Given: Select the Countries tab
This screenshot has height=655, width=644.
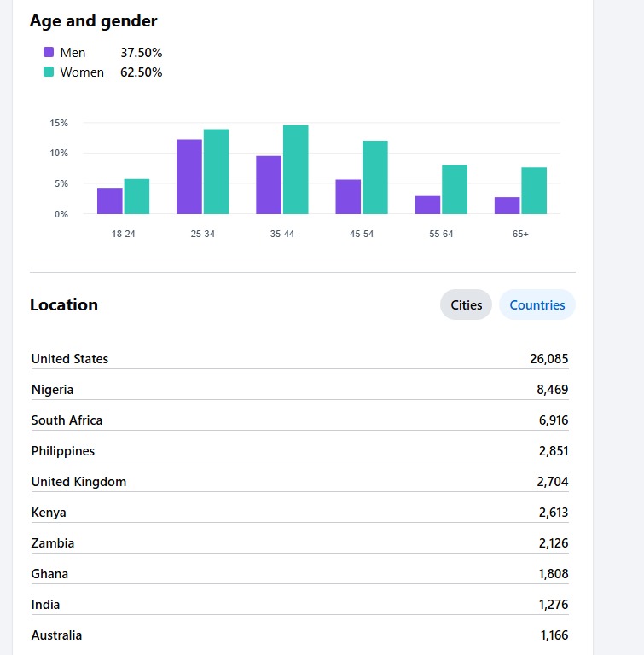Looking at the screenshot, I should tap(537, 305).
